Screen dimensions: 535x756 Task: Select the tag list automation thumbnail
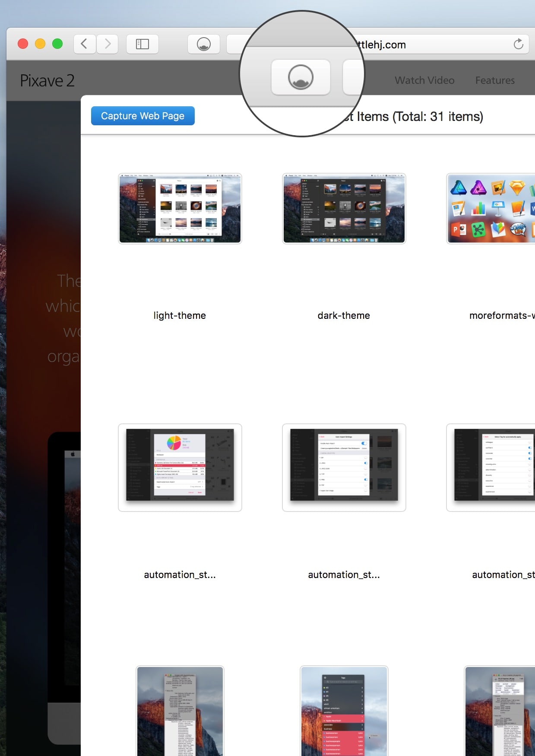491,467
